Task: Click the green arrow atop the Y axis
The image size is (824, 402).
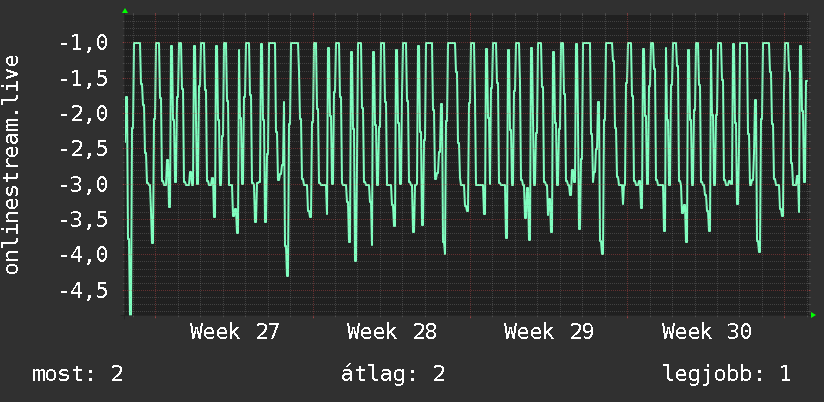Action: (x=125, y=11)
